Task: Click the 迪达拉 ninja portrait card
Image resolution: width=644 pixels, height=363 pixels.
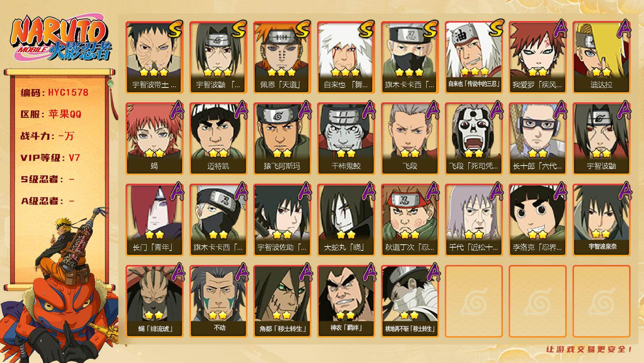Action: [601, 57]
